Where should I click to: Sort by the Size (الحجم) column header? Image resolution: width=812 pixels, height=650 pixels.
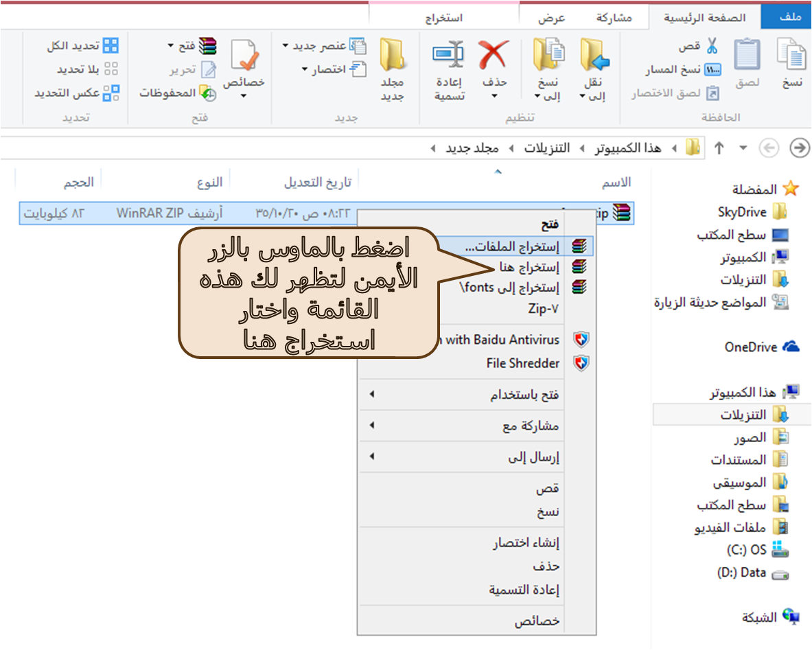[79, 182]
